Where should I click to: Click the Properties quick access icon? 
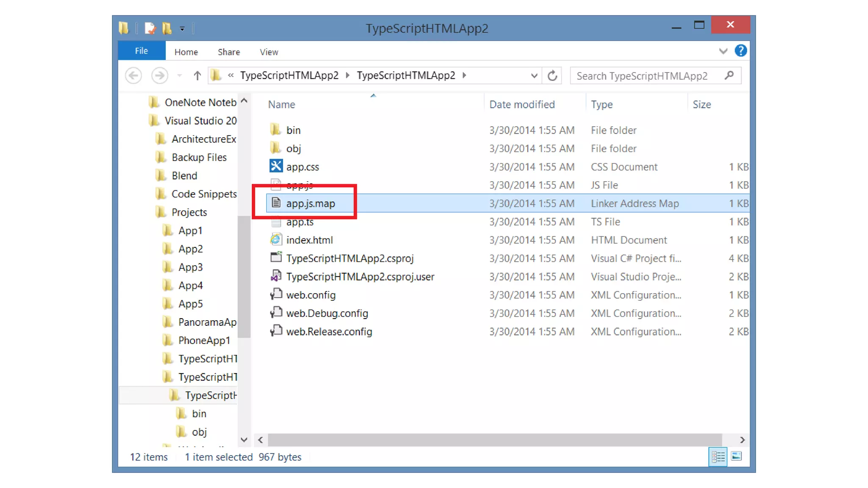tap(150, 28)
